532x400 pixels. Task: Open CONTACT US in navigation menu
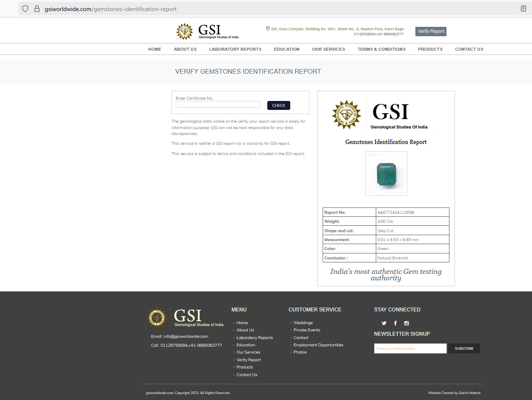(x=469, y=49)
